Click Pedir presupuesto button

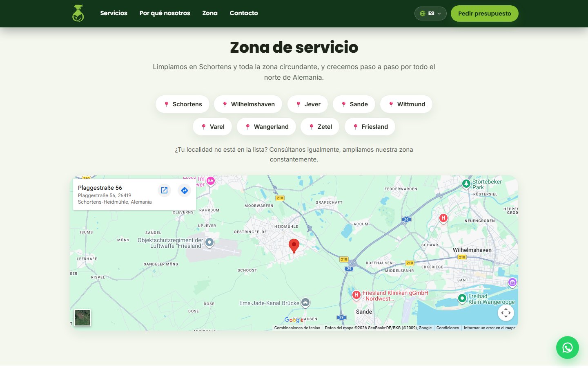pyautogui.click(x=485, y=13)
